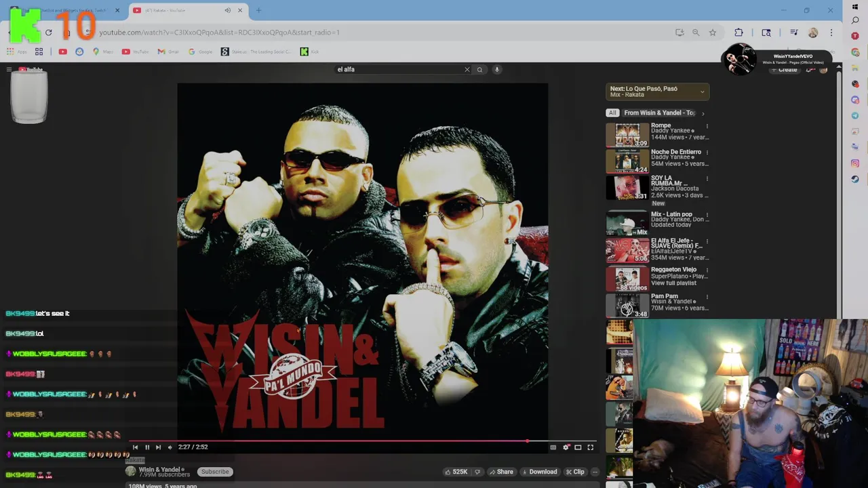Image resolution: width=868 pixels, height=488 pixels.
Task: Focus the YouTube search box with 'el alfa'
Action: pos(399,69)
